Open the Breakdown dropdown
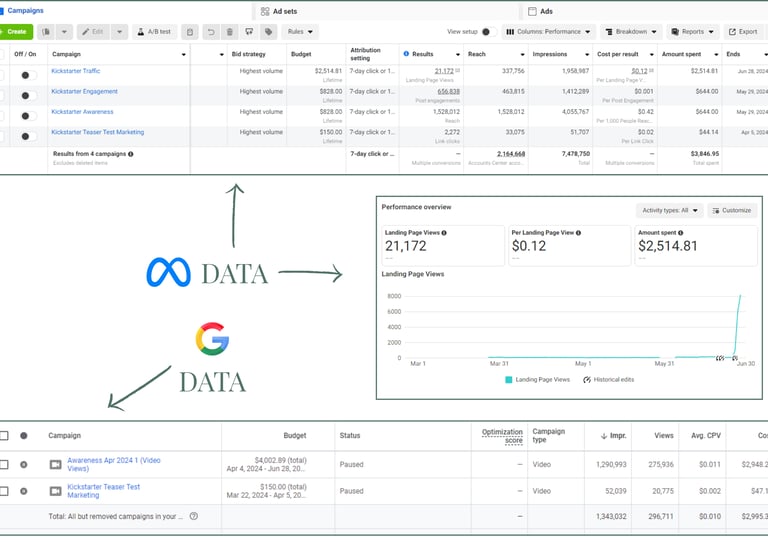 tap(631, 32)
